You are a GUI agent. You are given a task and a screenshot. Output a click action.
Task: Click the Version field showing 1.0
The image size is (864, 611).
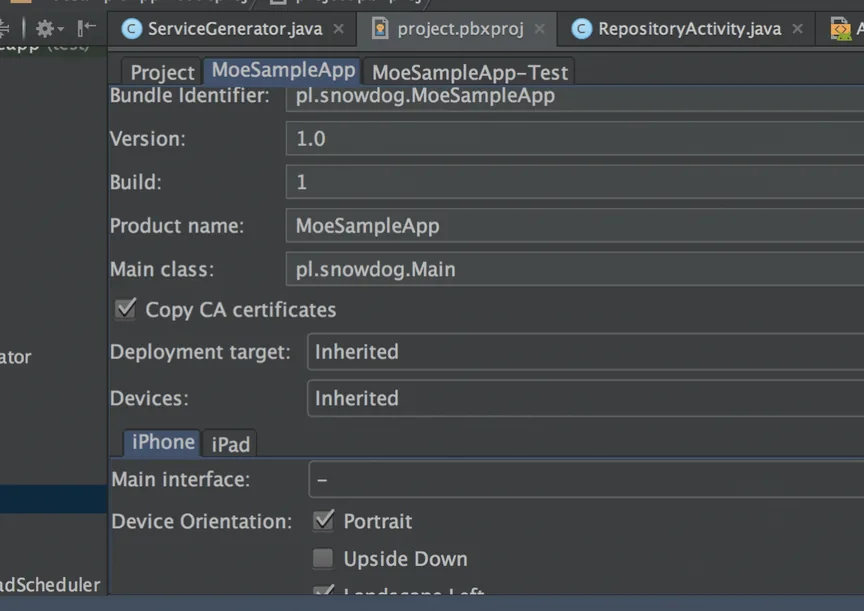click(575, 139)
